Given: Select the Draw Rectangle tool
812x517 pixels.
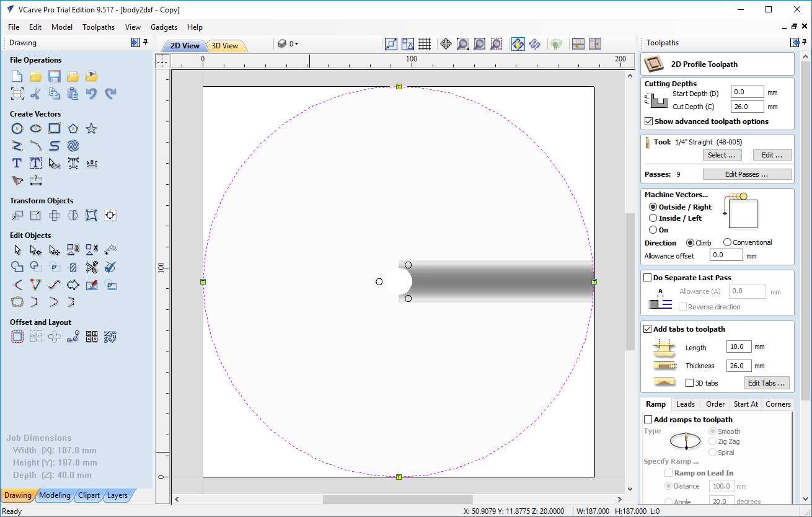Looking at the screenshot, I should (55, 128).
